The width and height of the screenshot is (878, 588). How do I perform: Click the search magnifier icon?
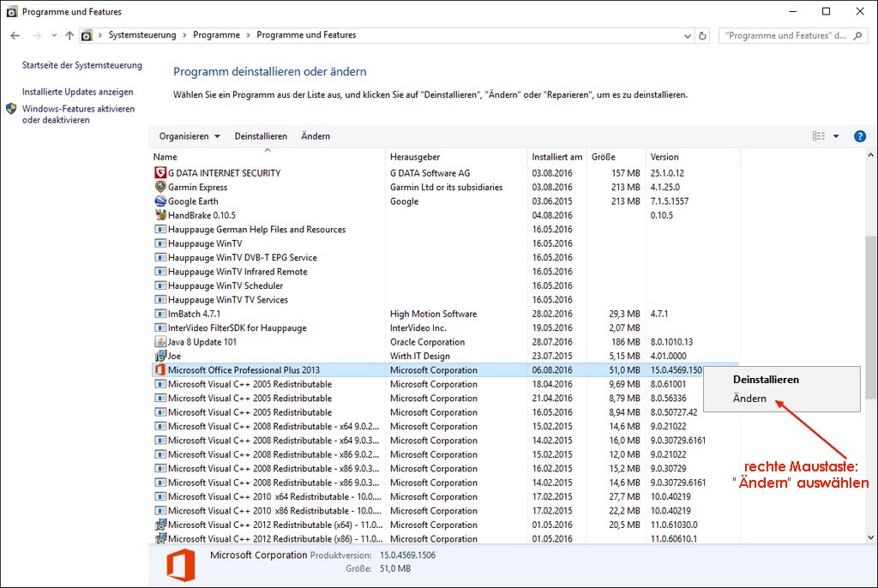point(857,35)
